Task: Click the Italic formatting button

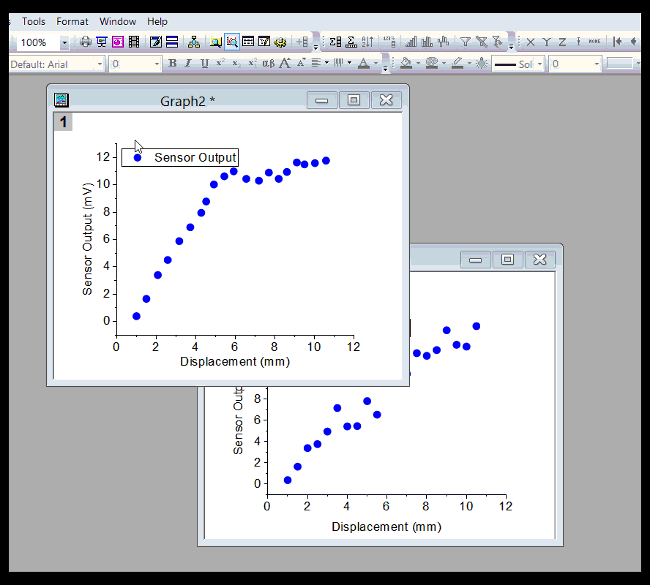Action: (188, 64)
